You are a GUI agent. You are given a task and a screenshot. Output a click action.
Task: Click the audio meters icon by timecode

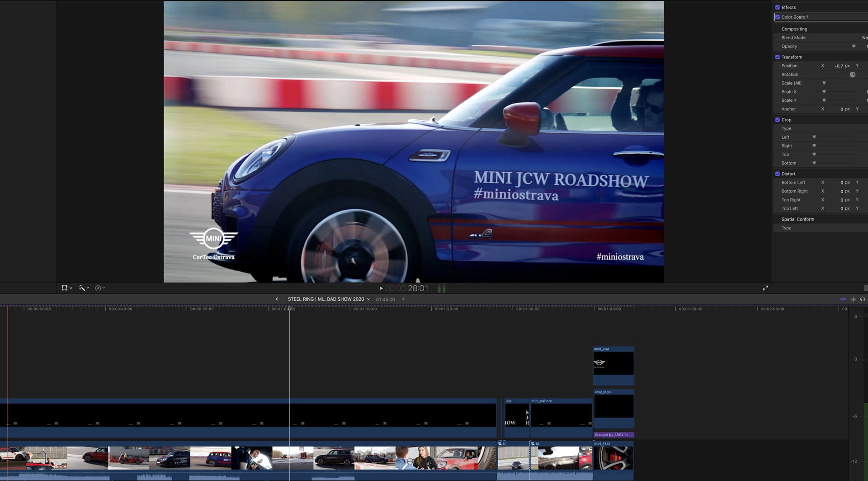442,288
